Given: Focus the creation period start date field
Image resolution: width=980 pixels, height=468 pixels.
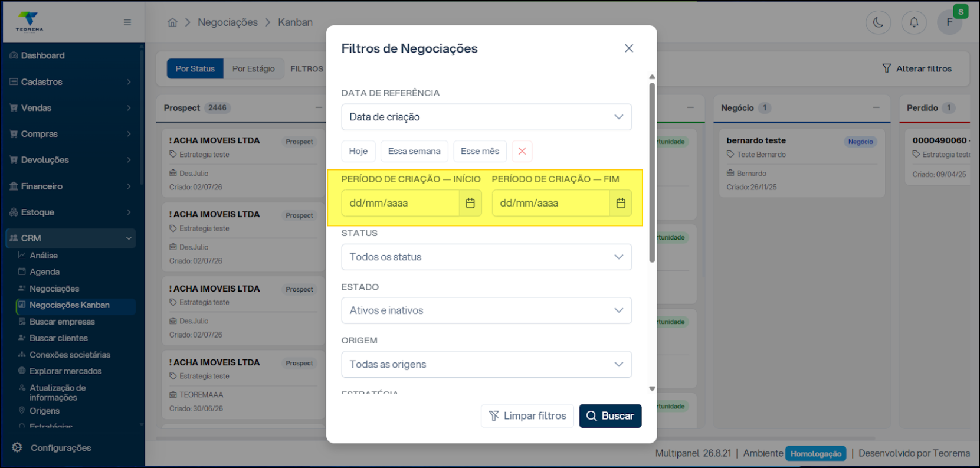Looking at the screenshot, I should tap(401, 203).
